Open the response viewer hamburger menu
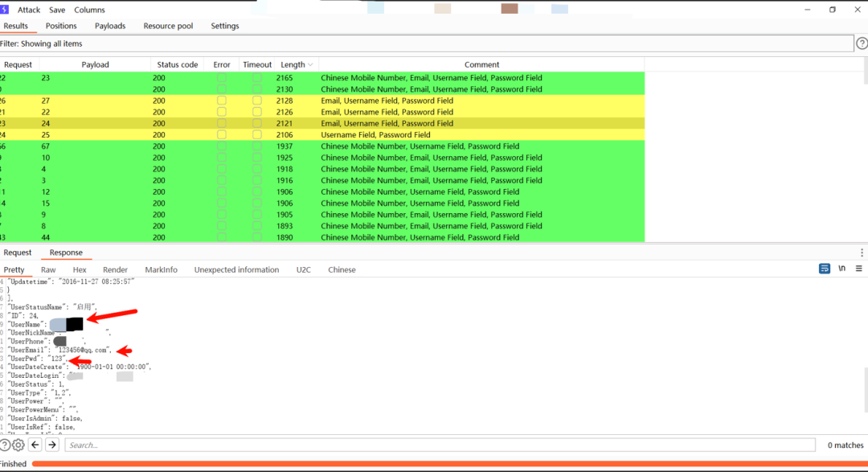 click(858, 269)
